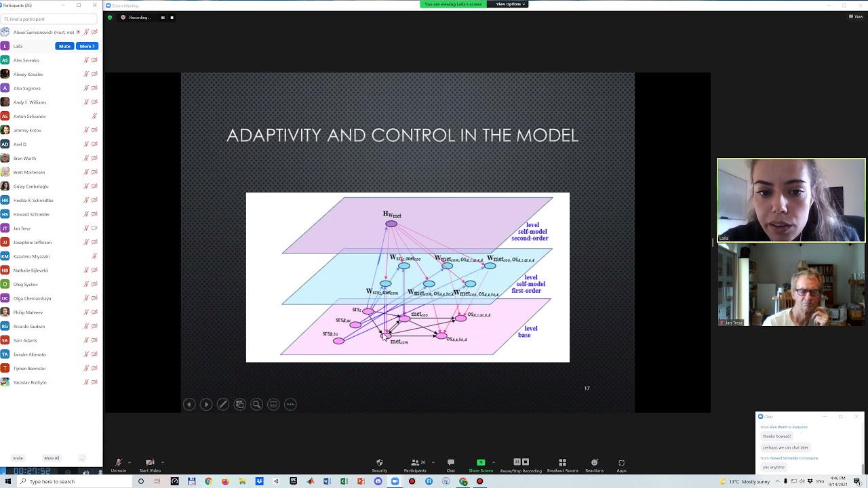The height and width of the screenshot is (488, 868).
Task: Select participant Kazuteru Miyazaki
Action: [x=31, y=256]
